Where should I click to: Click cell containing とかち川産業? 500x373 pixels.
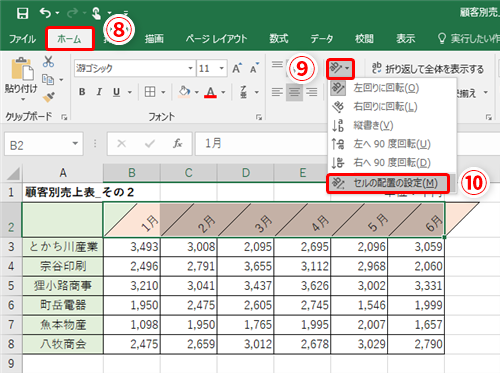coord(63,247)
